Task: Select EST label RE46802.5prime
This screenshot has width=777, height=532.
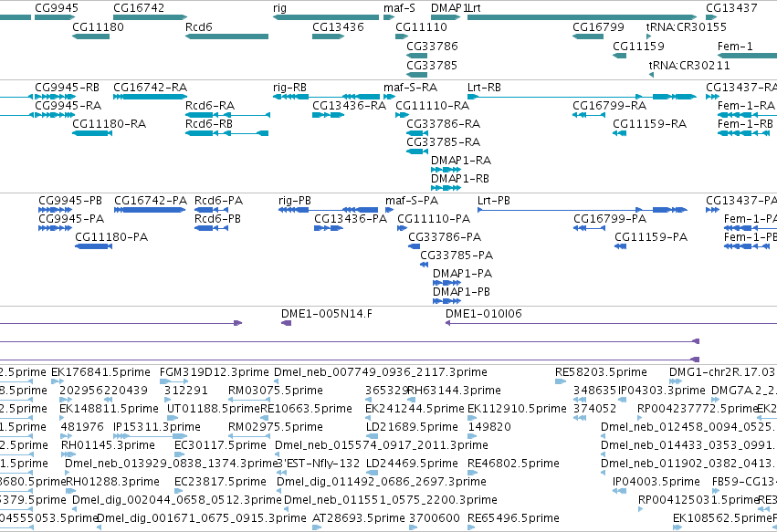Action: point(513,464)
